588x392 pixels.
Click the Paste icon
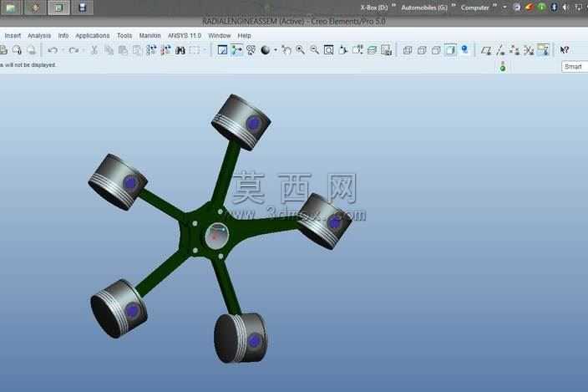123,50
